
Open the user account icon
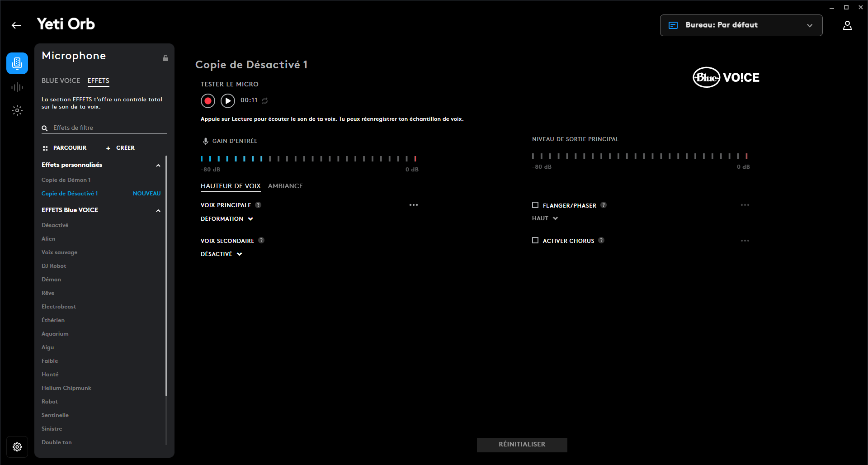[847, 25]
